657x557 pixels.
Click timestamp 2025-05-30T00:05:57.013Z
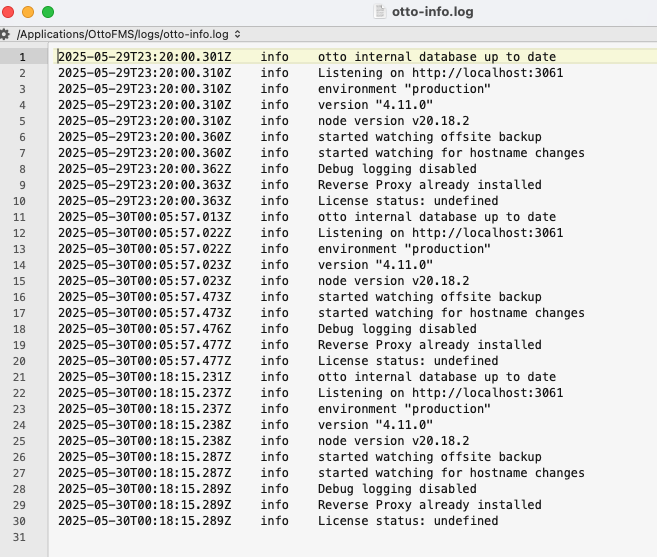coord(145,217)
